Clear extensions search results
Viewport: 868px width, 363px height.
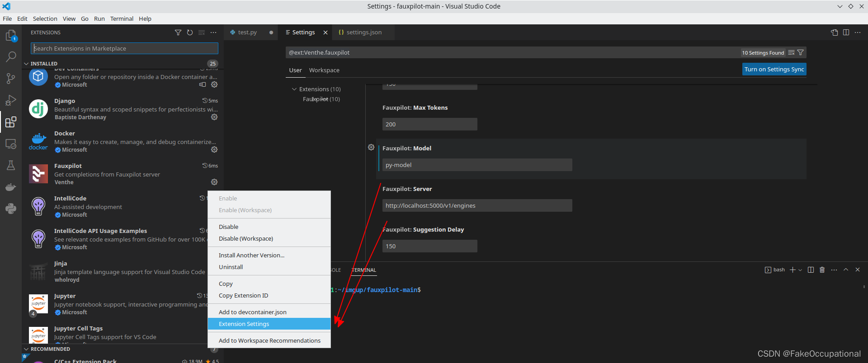202,33
